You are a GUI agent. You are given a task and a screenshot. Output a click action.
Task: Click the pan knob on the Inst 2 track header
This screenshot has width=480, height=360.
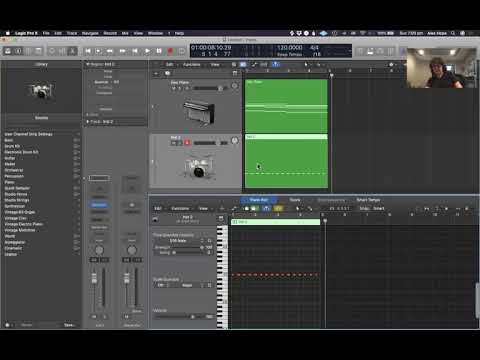(235, 141)
